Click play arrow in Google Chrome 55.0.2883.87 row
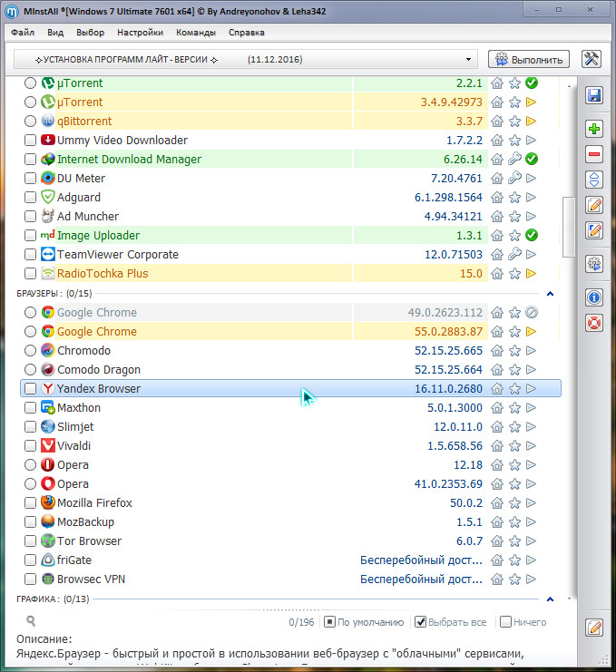Screen dimensions: 616x672 click(x=531, y=331)
